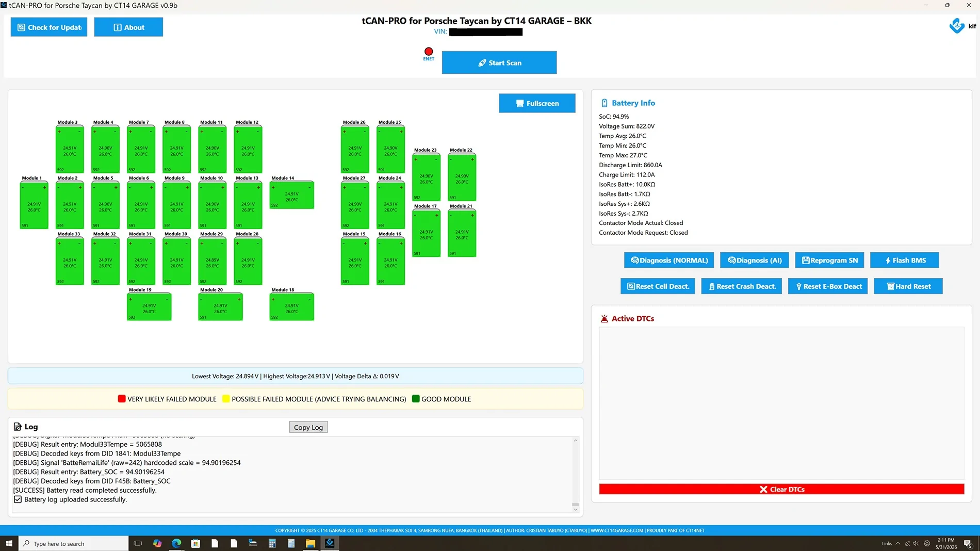
Task: Select the Module 33 battery tile
Action: pyautogui.click(x=70, y=261)
